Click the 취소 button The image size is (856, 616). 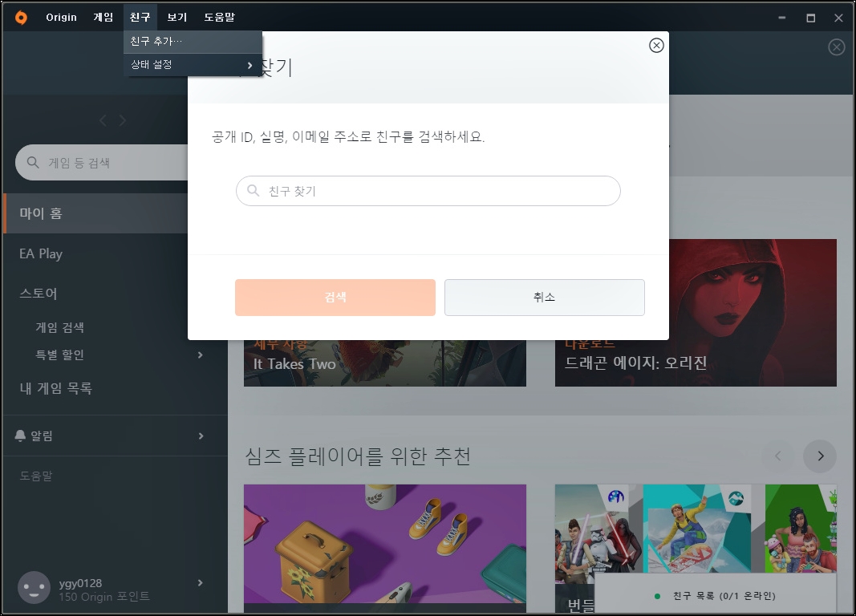[x=544, y=298]
